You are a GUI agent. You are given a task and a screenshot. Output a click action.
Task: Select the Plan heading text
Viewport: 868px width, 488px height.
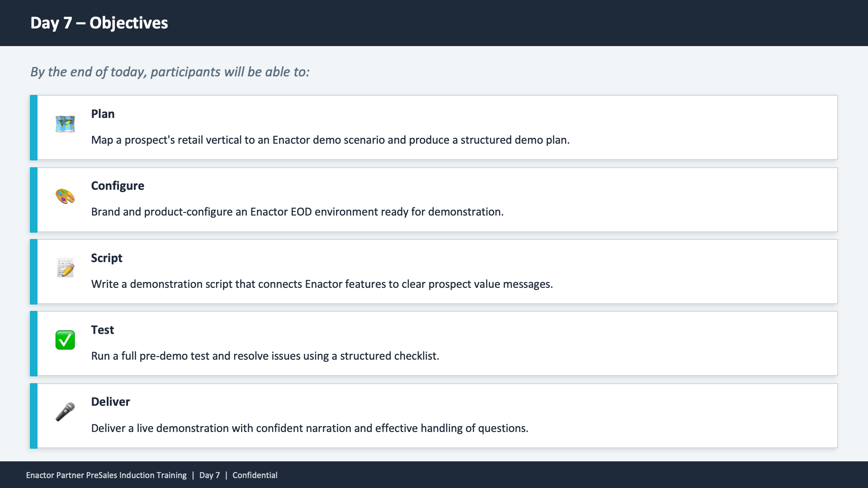point(103,114)
